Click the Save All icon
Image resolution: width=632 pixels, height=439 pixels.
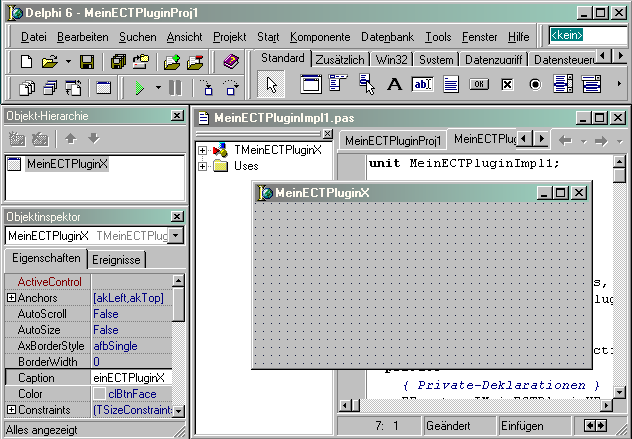(118, 62)
